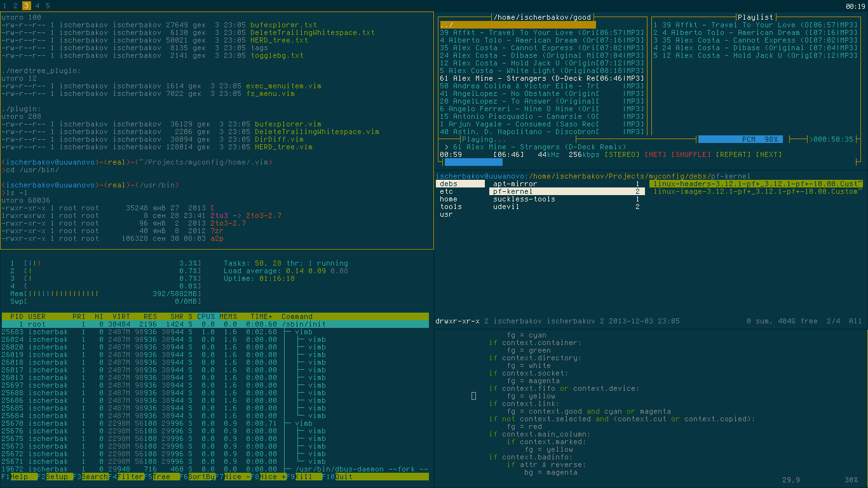Image resolution: width=868 pixels, height=488 pixels.
Task: Select 'Affkt - Travel To Your Love' in Playlist pane
Action: pos(756,25)
